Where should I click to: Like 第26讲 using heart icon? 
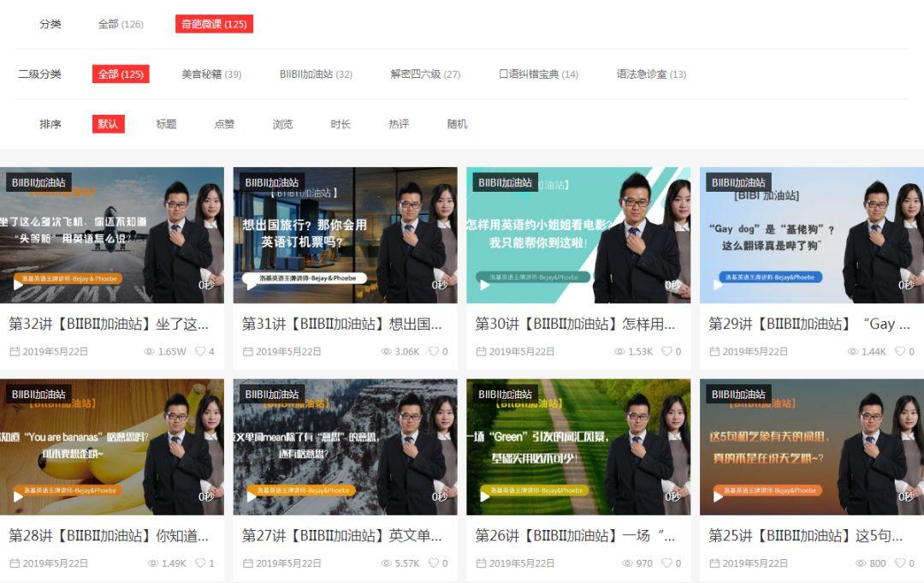(x=667, y=563)
